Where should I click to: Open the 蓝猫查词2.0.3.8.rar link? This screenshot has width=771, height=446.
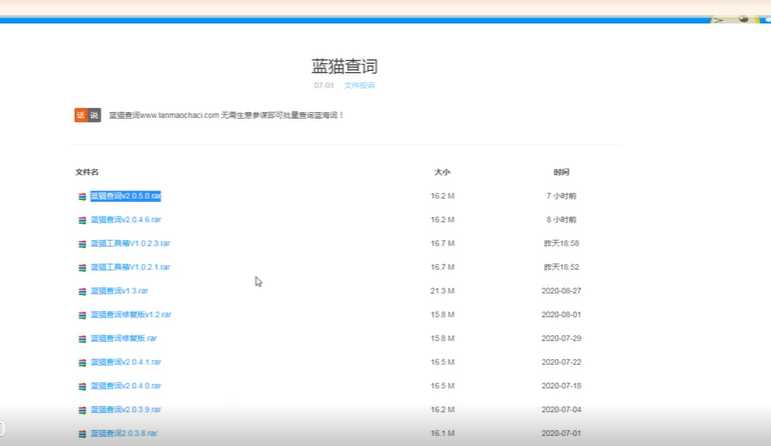[124, 434]
